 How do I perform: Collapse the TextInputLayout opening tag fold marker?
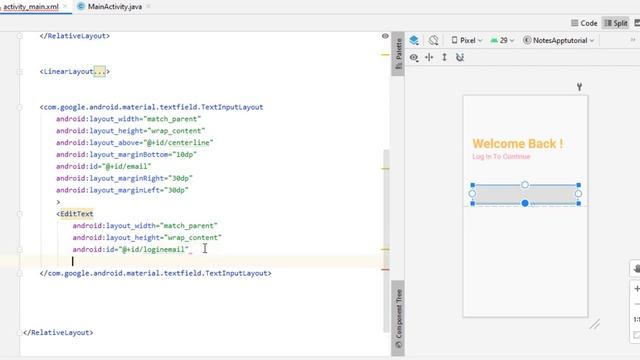(x=20, y=107)
